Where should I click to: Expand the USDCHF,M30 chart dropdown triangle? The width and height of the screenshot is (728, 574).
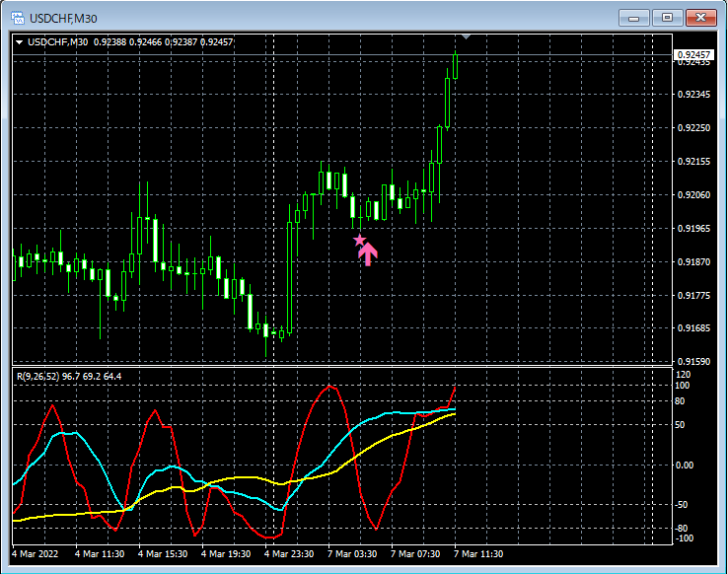pyautogui.click(x=19, y=42)
